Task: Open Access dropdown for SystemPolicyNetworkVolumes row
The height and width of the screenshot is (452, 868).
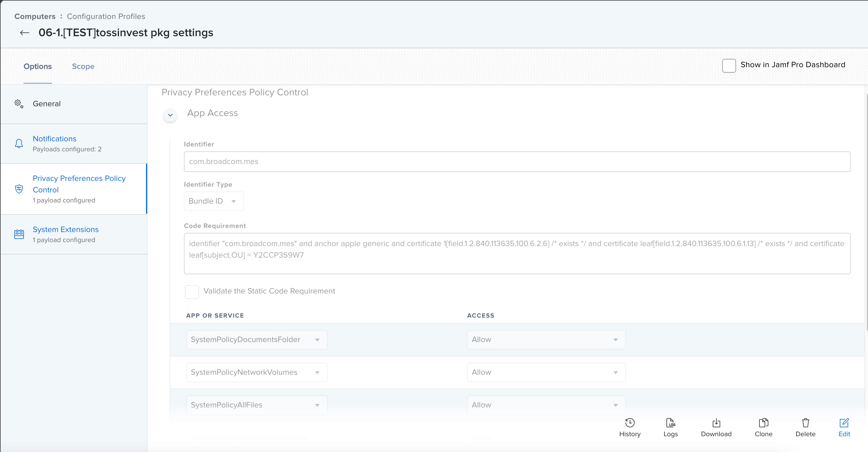Action: tap(546, 372)
